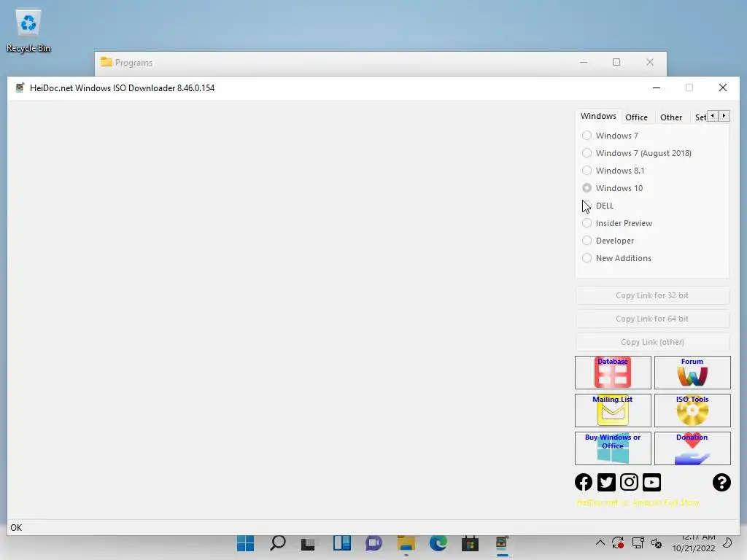Open the focus assist moon icon

[x=727, y=542]
